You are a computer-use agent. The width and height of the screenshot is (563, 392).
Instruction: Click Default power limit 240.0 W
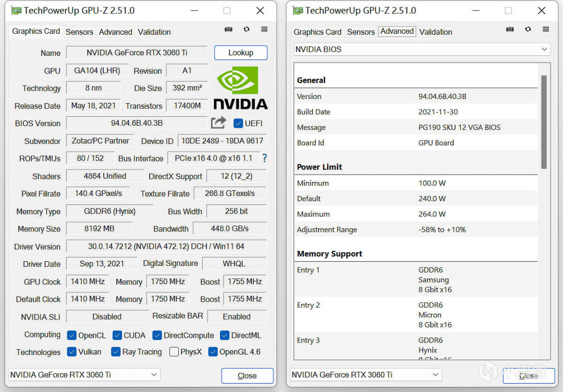coord(432,199)
